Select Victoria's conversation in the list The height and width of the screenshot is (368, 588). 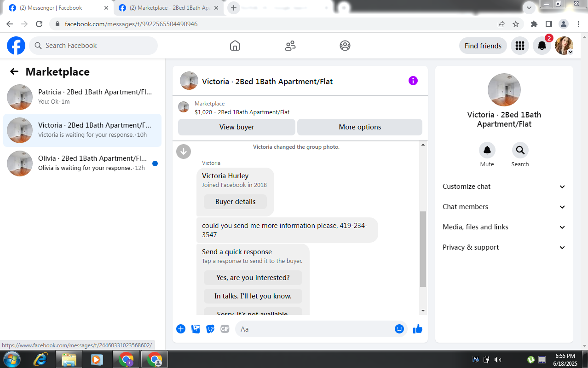(82, 130)
